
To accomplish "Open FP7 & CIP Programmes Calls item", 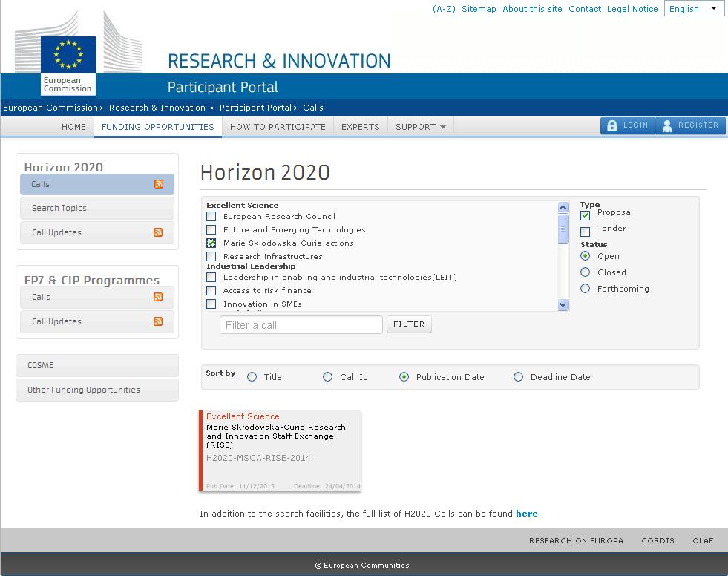I will click(97, 297).
